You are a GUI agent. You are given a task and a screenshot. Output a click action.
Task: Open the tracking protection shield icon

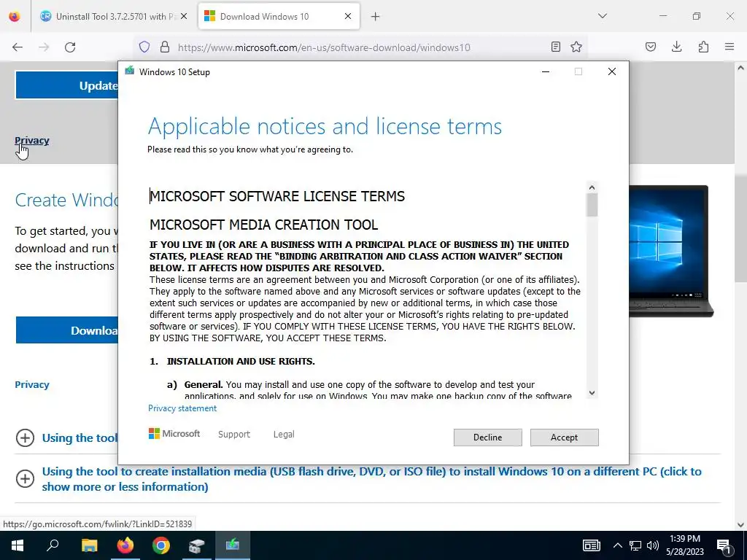click(144, 47)
